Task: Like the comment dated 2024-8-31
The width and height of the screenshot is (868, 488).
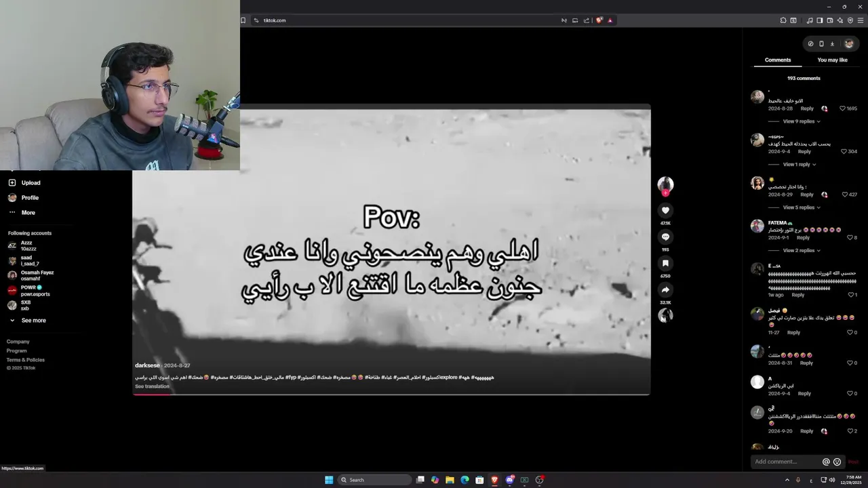Action: coord(850,363)
